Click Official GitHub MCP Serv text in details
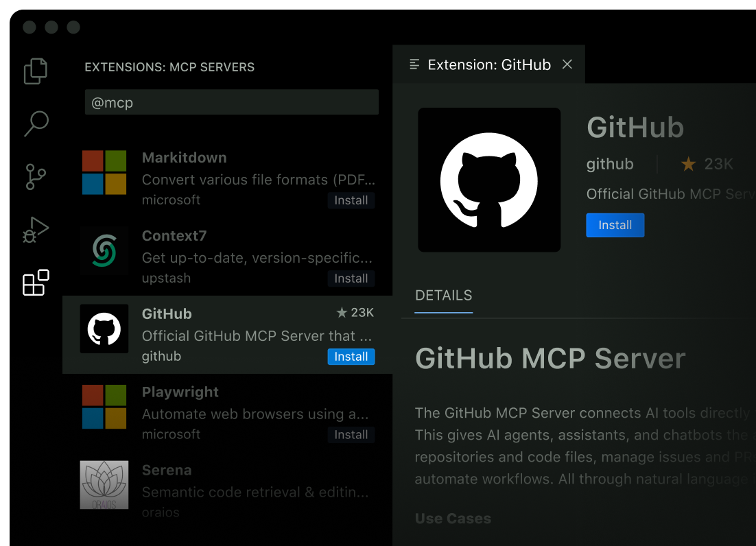 coord(670,194)
